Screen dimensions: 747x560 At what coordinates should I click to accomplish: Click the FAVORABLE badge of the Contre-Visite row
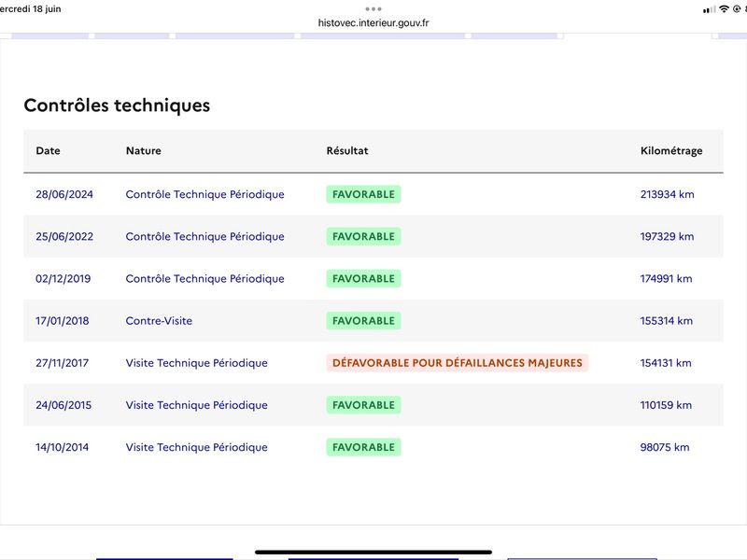tap(363, 321)
